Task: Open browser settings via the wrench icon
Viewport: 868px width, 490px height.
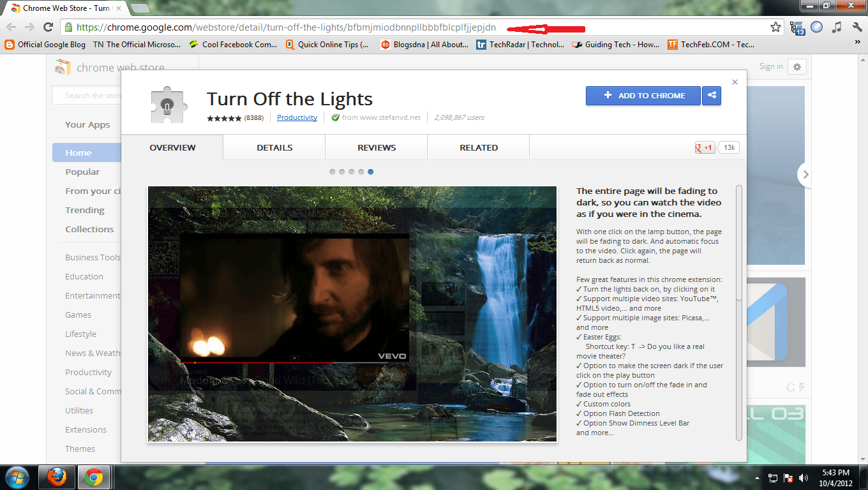Action: point(856,27)
